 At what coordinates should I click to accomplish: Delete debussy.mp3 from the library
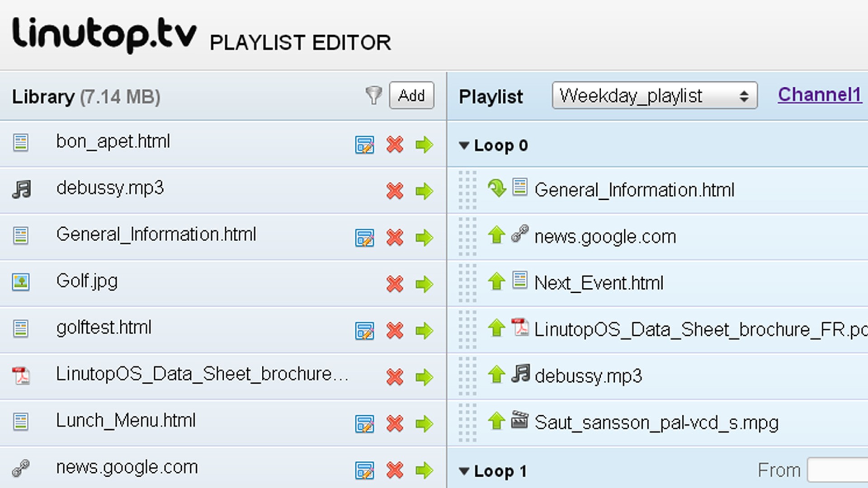tap(395, 191)
